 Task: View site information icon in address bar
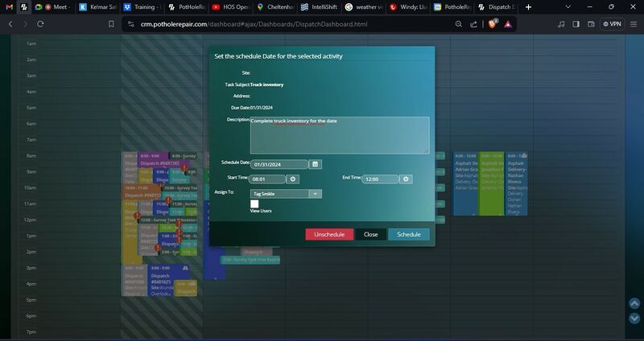coord(131,24)
